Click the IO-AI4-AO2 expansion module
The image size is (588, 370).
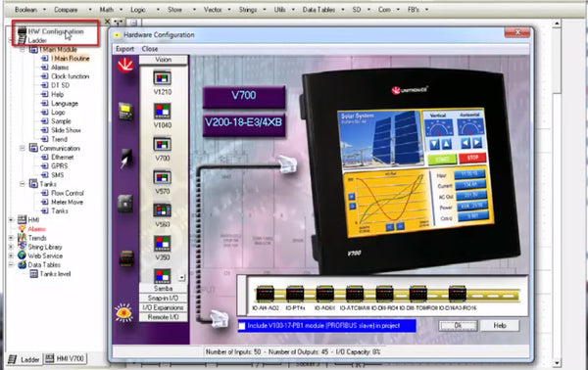(266, 294)
